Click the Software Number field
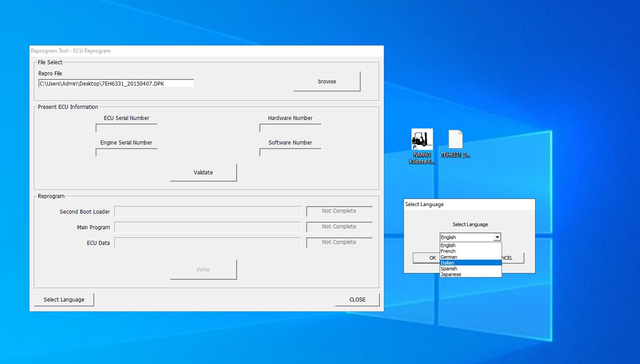 [x=290, y=153]
